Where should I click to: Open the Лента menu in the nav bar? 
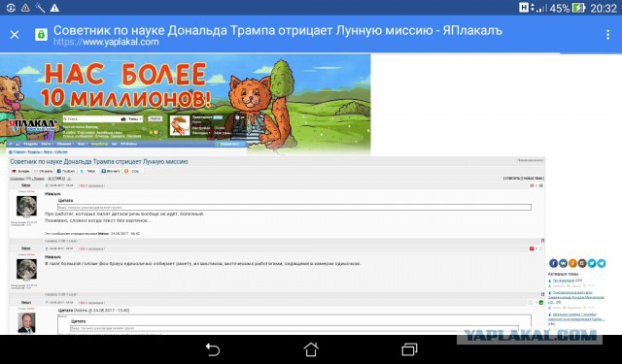[48, 144]
